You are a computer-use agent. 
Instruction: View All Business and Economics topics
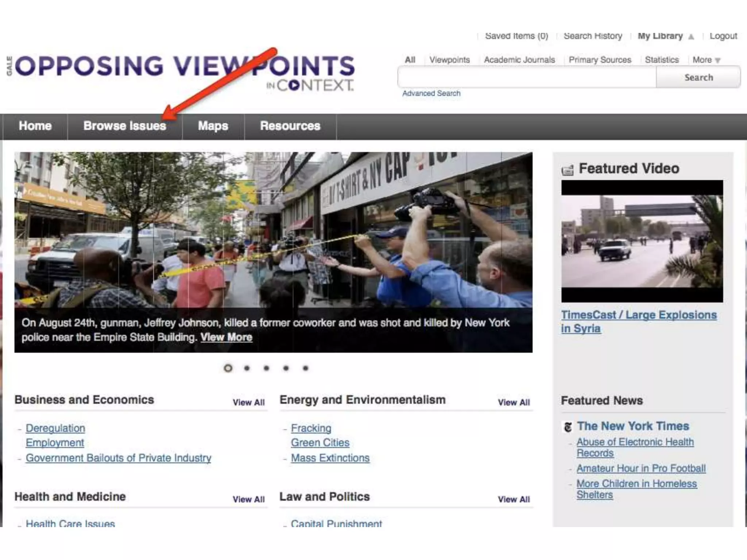coord(248,402)
